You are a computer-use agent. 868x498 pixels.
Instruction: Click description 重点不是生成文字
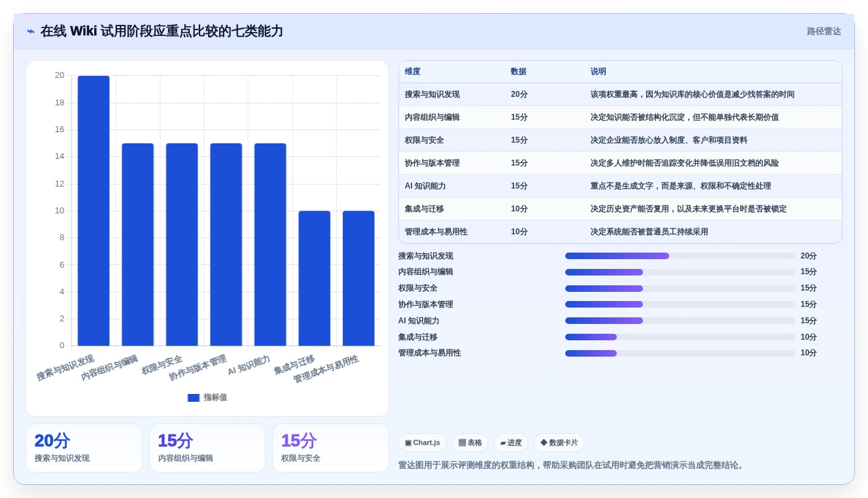(x=681, y=186)
